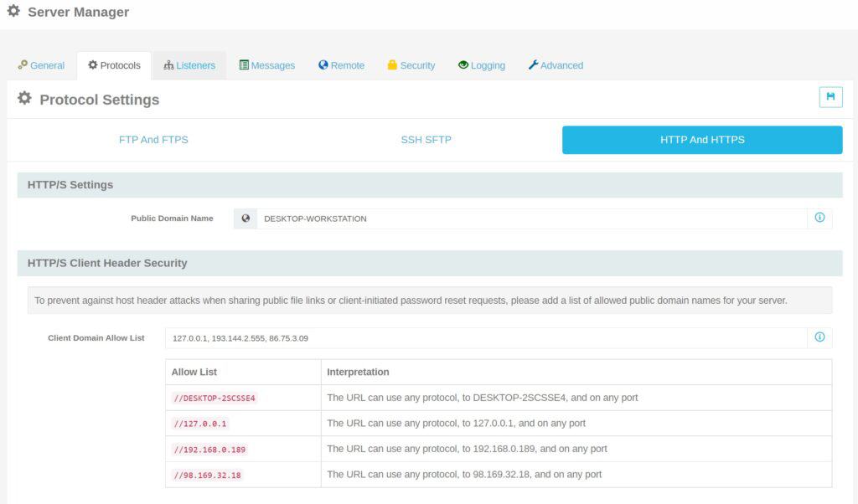Select the HTTP And HTTPS section
The width and height of the screenshot is (858, 504).
click(702, 140)
